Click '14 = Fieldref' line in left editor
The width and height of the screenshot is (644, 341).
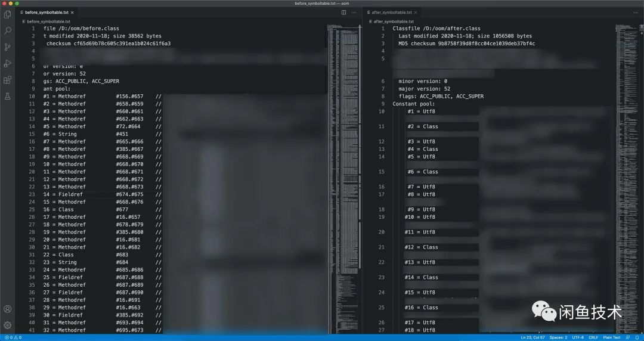pos(63,194)
